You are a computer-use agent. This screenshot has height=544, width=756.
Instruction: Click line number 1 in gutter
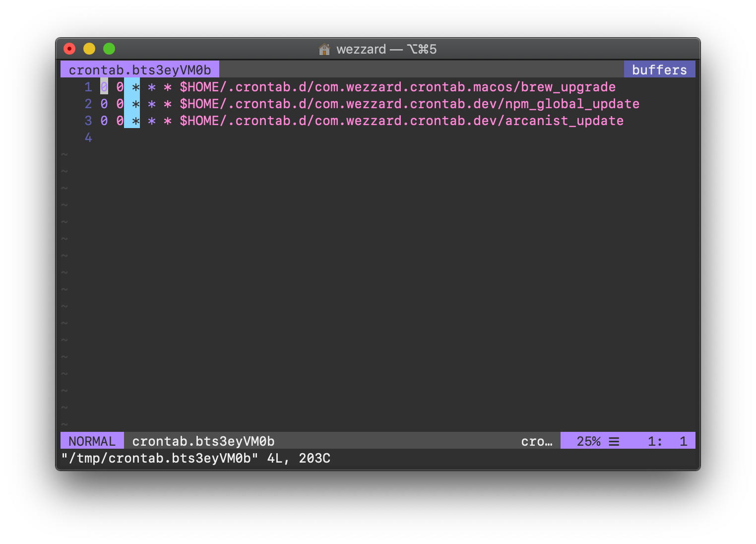[x=88, y=87]
